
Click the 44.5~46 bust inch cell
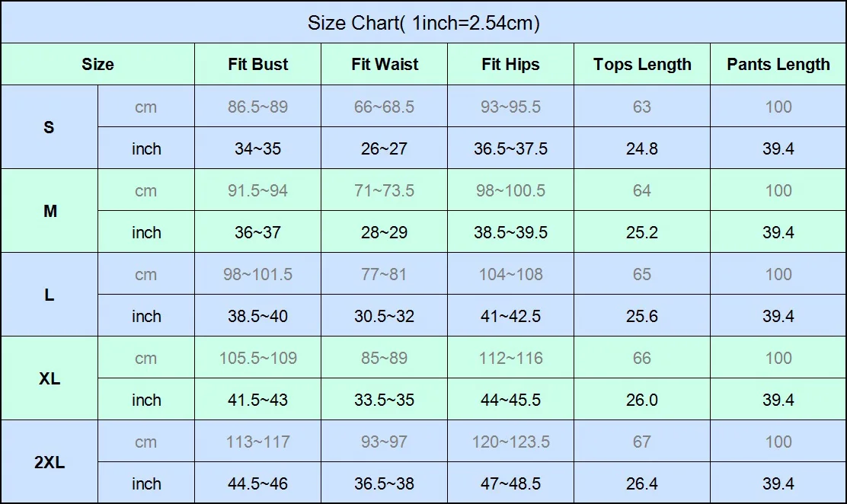coord(257,483)
